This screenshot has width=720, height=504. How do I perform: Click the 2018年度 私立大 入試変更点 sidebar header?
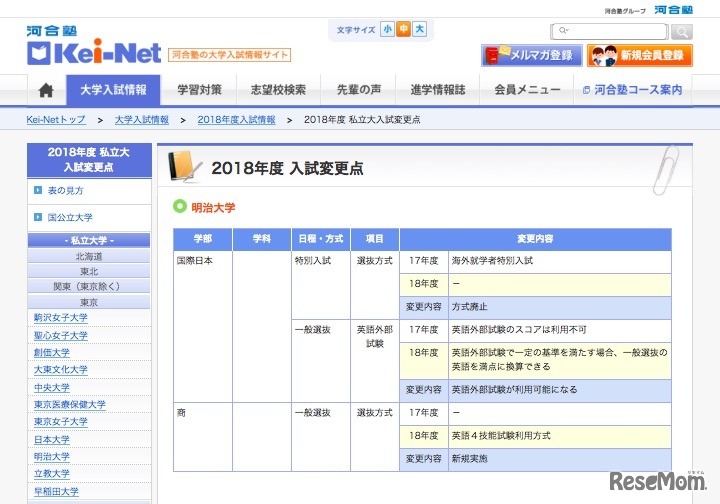click(x=89, y=160)
